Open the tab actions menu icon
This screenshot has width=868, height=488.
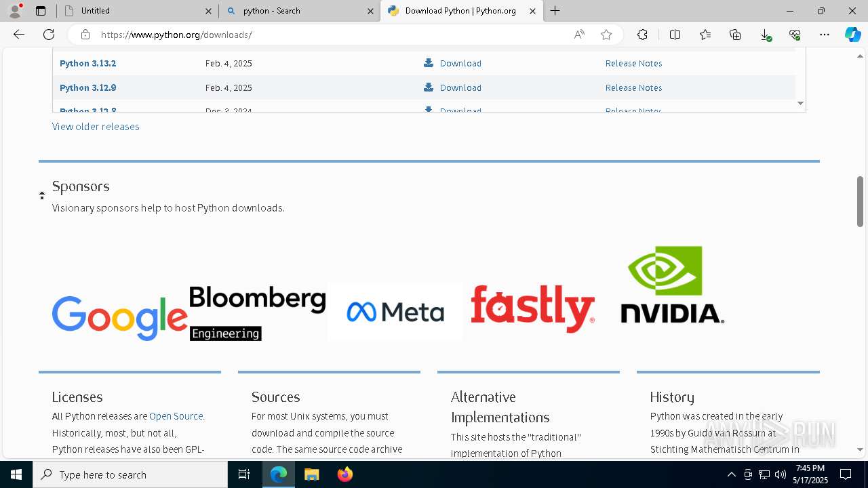tap(41, 11)
